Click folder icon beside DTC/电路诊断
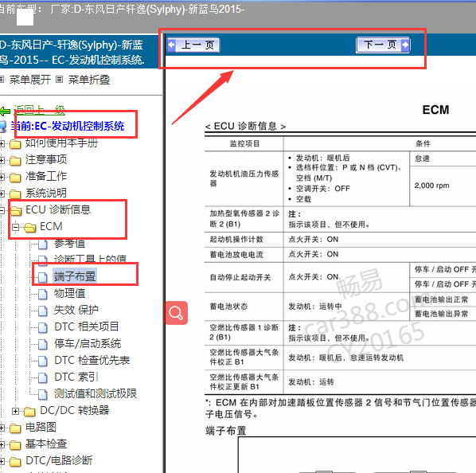 (x=15, y=462)
